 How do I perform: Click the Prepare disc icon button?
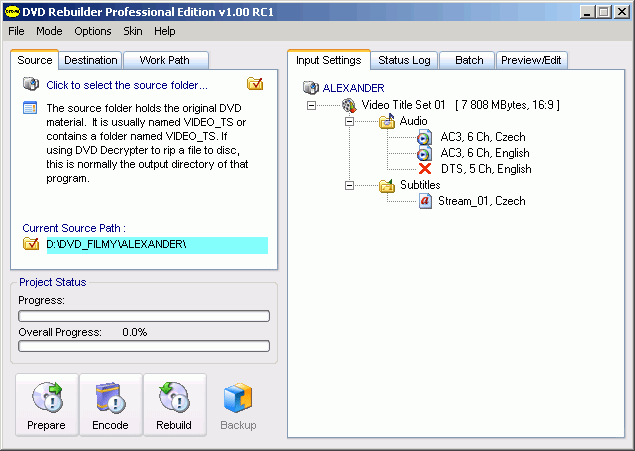coord(47,405)
